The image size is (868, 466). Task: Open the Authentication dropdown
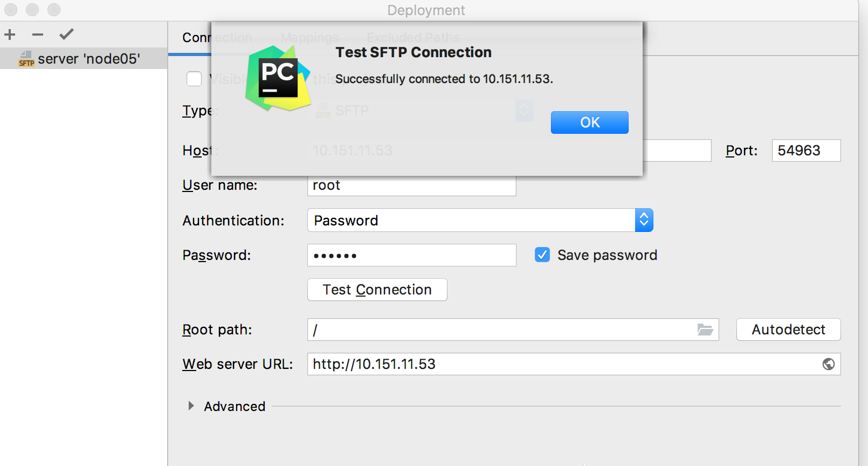point(644,221)
